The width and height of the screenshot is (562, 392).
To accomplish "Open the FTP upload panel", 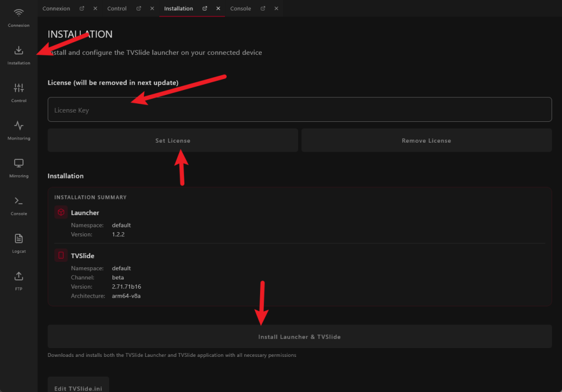I will tap(19, 279).
